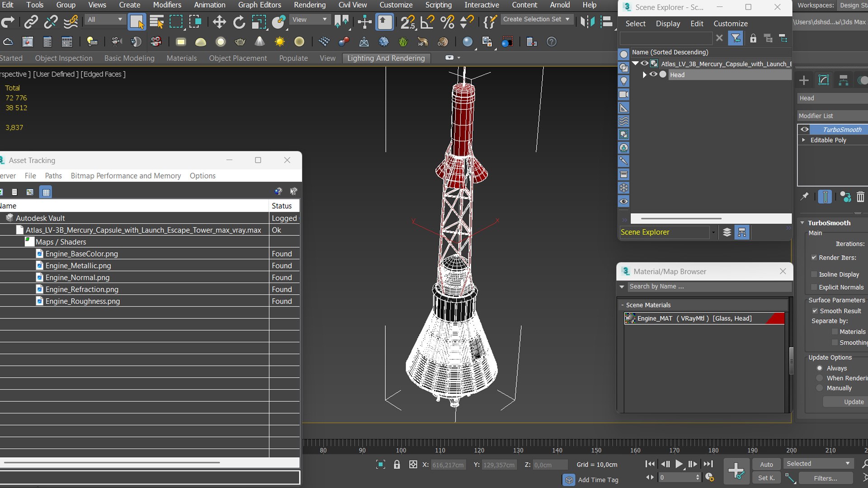Click the Scene Explorer lock icon

click(x=753, y=38)
